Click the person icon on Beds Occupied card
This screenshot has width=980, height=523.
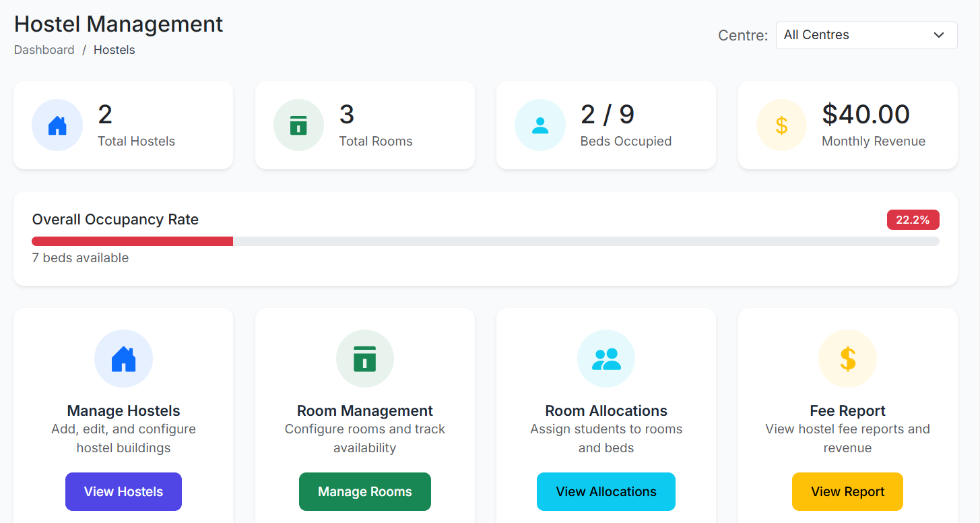540,125
